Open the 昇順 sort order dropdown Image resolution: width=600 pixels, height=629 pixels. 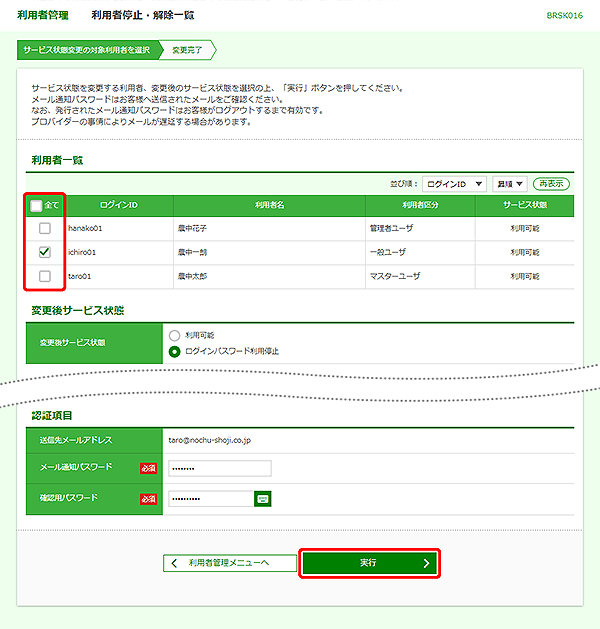pos(509,184)
